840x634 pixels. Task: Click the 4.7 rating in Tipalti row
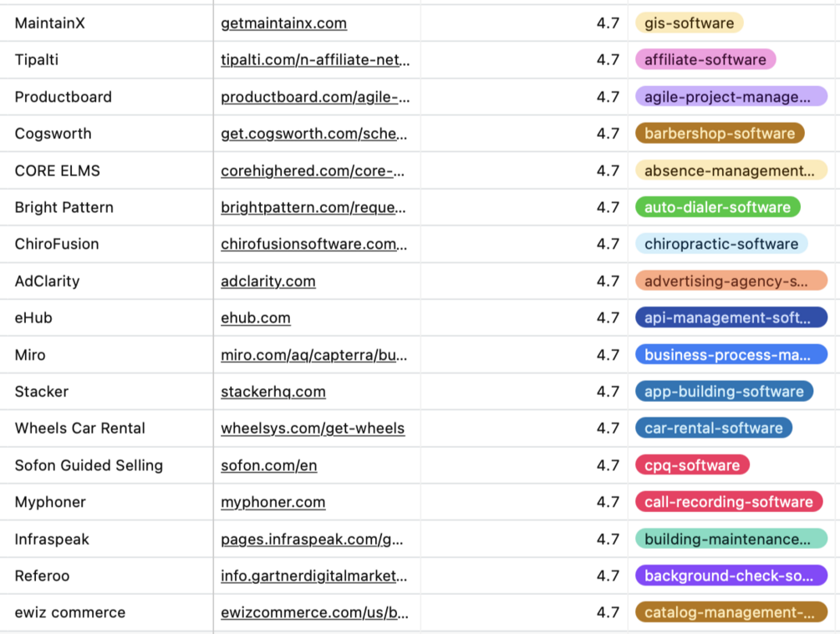tap(608, 59)
